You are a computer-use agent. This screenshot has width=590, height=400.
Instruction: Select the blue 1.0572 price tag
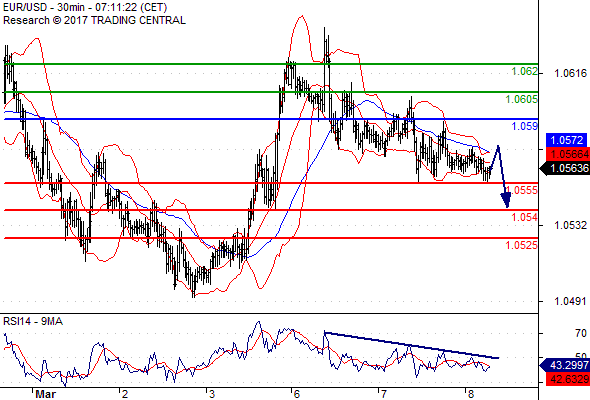566,140
